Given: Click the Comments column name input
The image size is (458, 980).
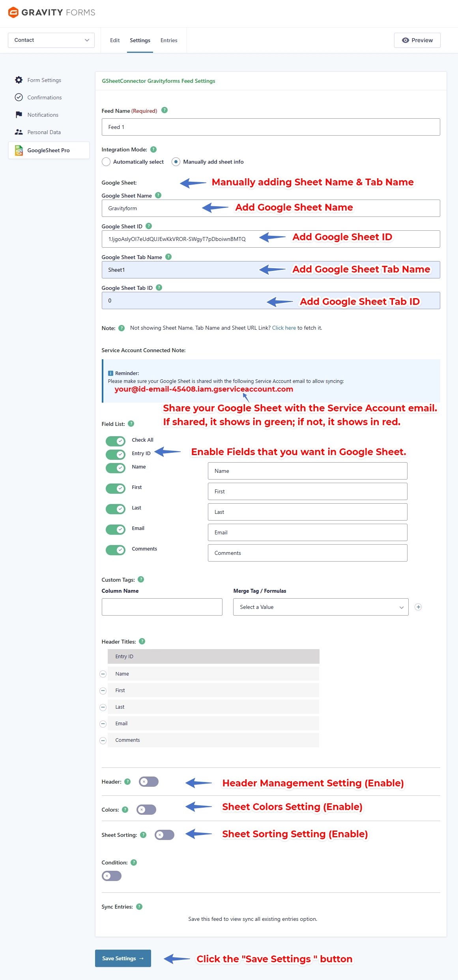Looking at the screenshot, I should click(308, 553).
